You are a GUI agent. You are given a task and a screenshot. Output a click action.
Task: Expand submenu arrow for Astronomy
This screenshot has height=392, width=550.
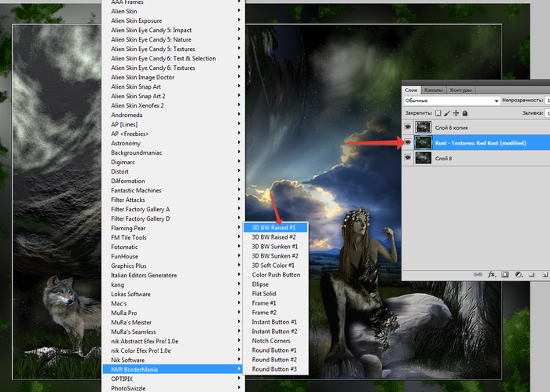239,143
